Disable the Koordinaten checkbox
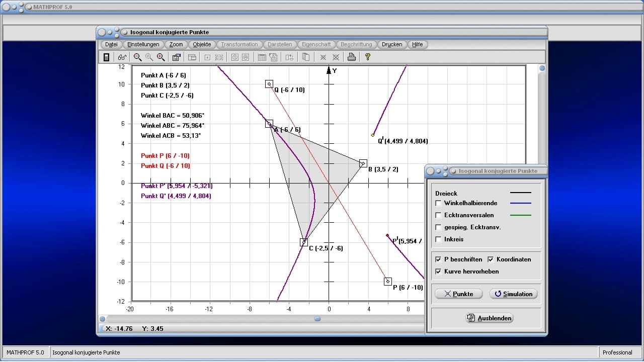This screenshot has height=362, width=644. coord(491,259)
